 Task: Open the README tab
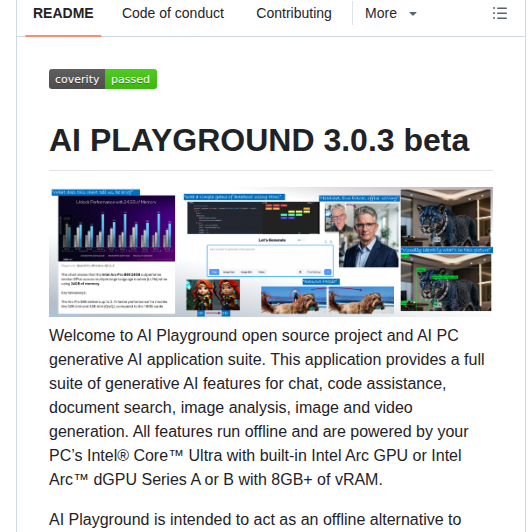63,14
